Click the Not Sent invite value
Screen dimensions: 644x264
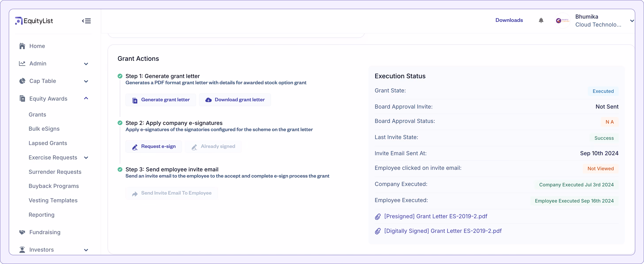click(x=607, y=107)
